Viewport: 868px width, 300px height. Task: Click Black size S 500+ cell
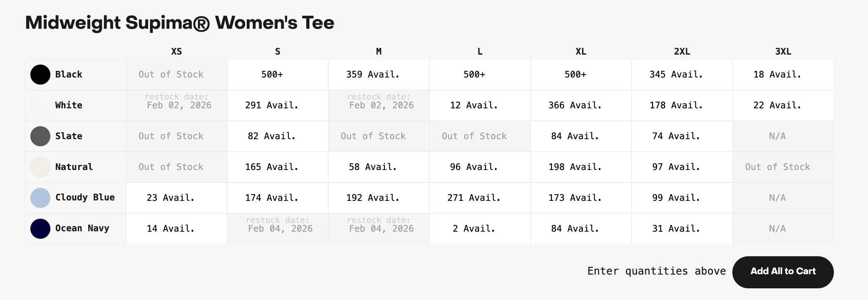(278, 75)
